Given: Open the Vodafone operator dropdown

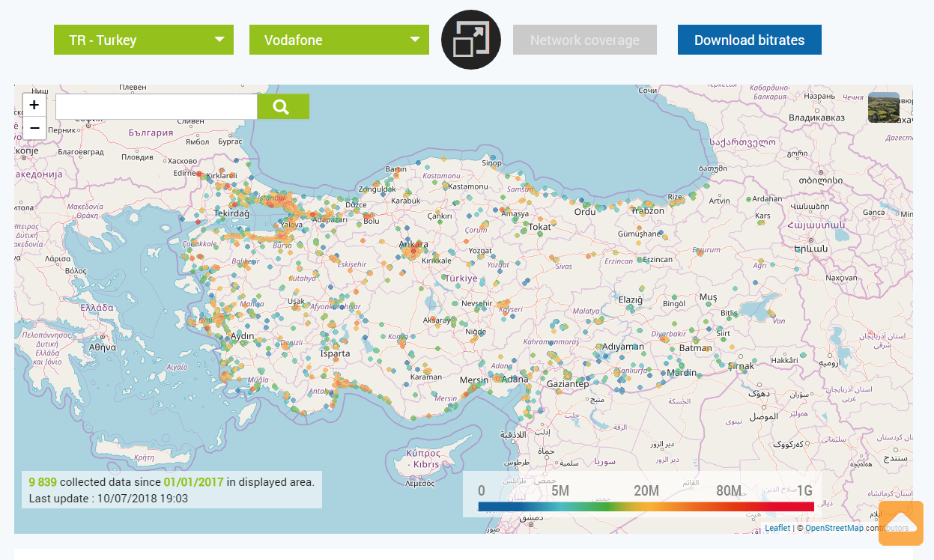Looking at the screenshot, I should tap(339, 40).
